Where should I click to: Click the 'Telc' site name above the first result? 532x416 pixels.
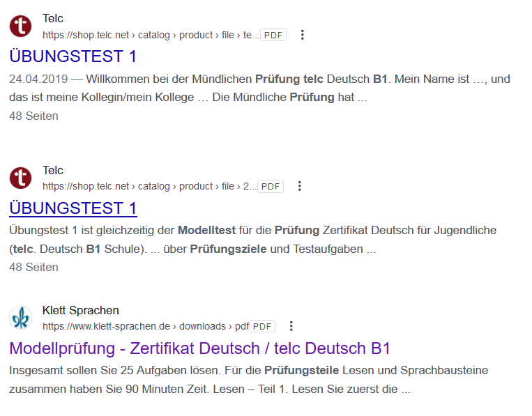52,18
